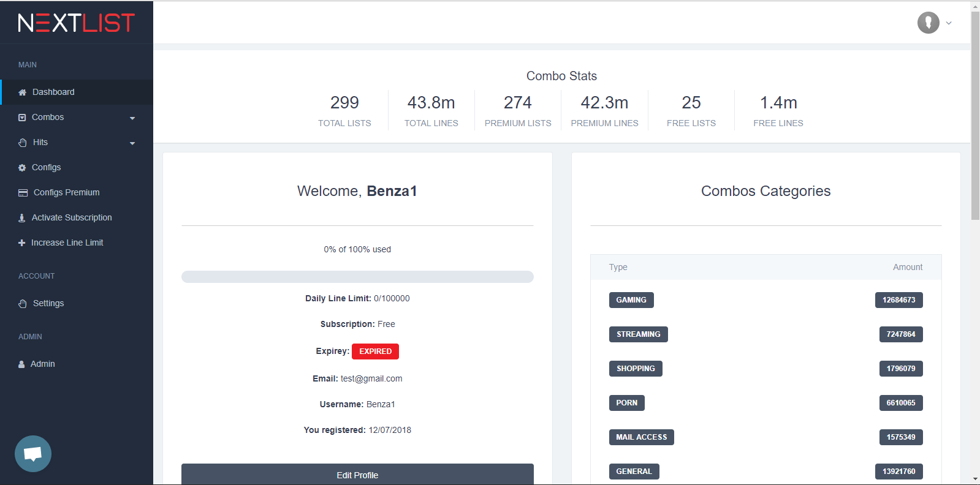
Task: Expand the Hits submenu arrow
Action: pyautogui.click(x=132, y=143)
